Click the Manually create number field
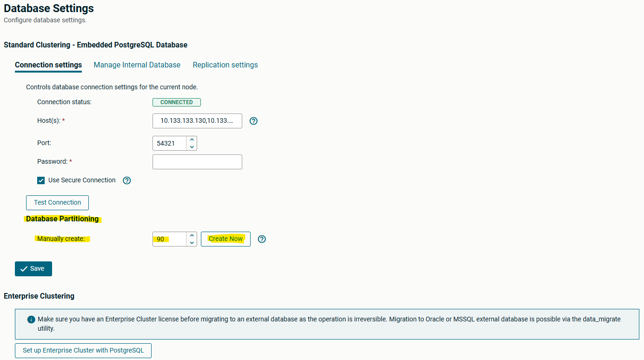The image size is (644, 360). [170, 239]
